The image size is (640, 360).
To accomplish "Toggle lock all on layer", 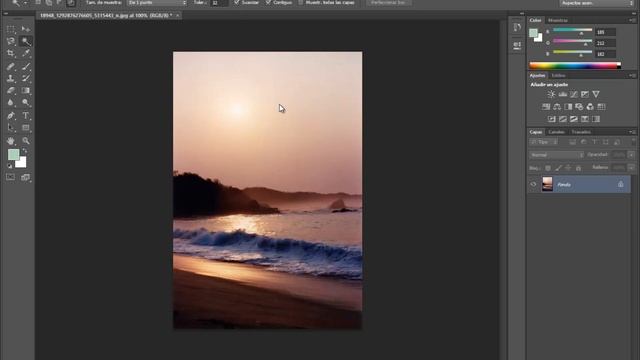I will coord(578,168).
